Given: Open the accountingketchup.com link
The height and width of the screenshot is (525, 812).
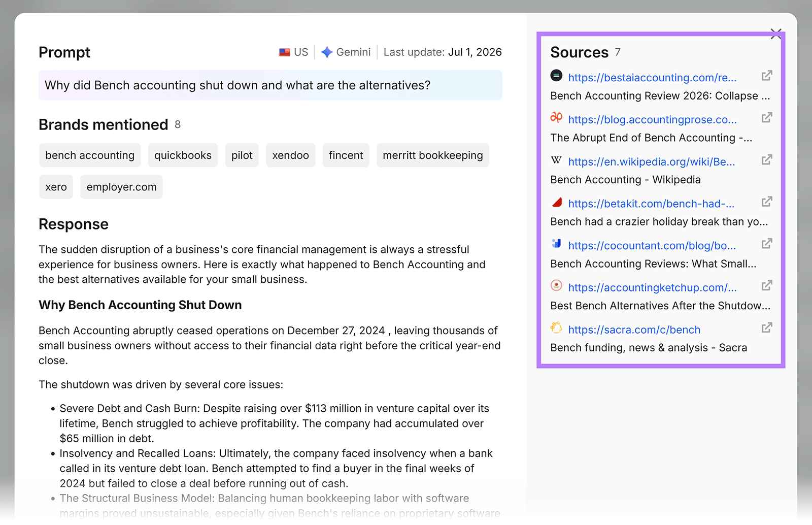Looking at the screenshot, I should click(652, 288).
